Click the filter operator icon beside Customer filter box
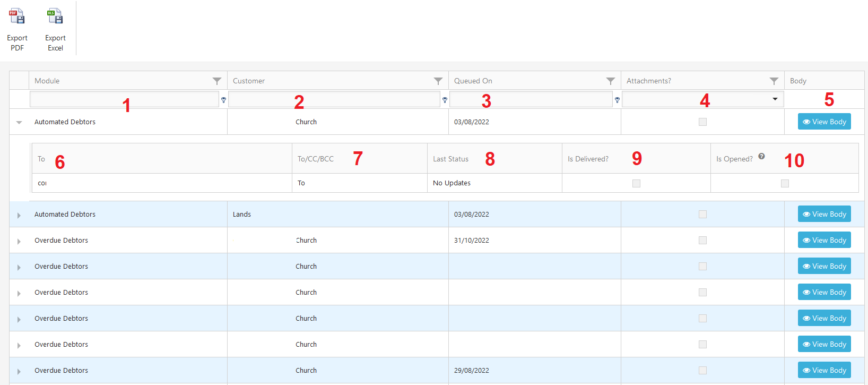868x385 pixels. pyautogui.click(x=445, y=100)
